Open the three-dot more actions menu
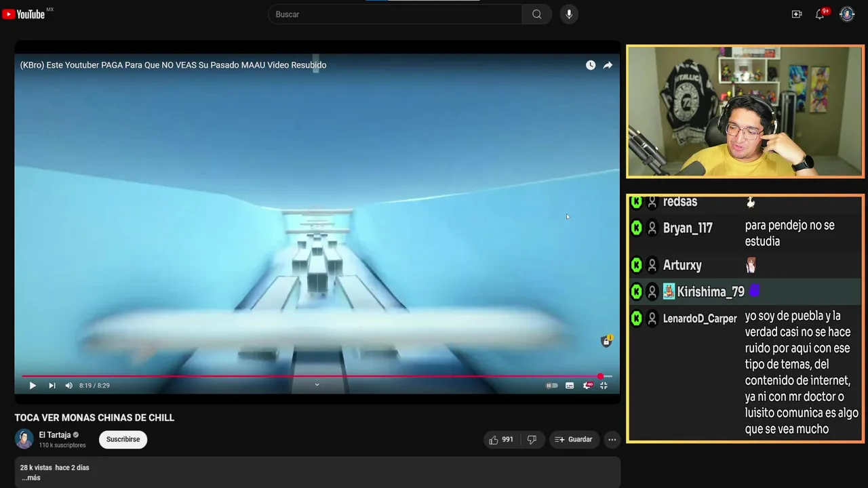This screenshot has height=488, width=868. coord(612,439)
